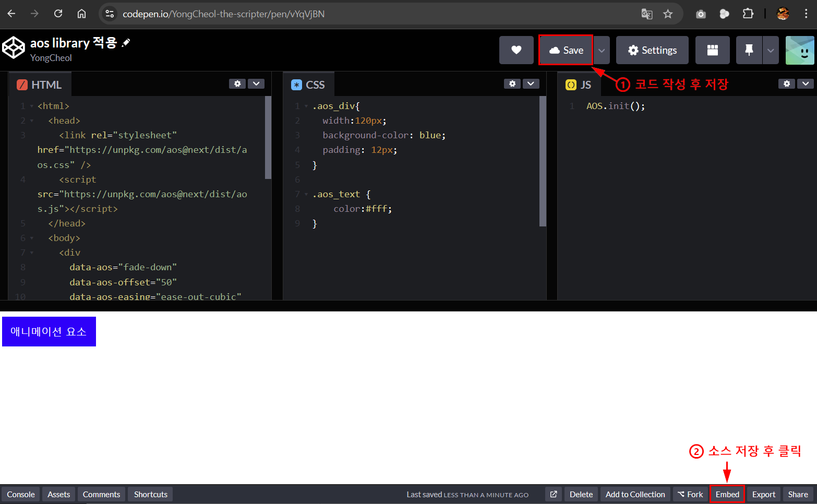Click the heart icon to love this pen
Image resolution: width=817 pixels, height=504 pixels.
pos(516,50)
